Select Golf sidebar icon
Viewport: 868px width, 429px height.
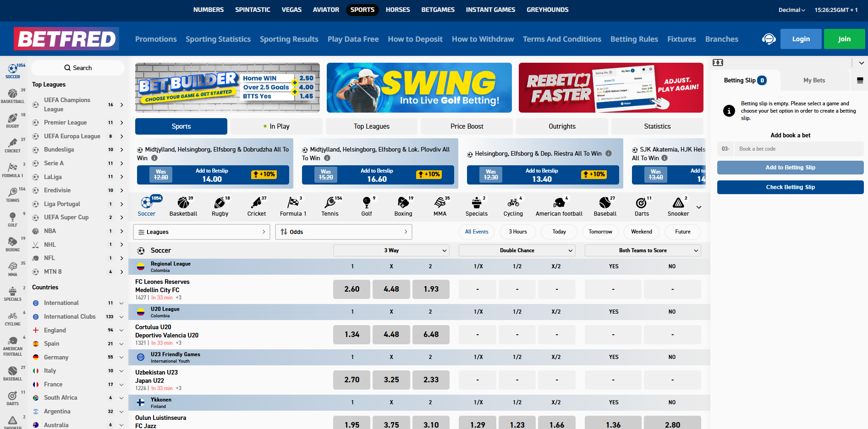(x=13, y=220)
